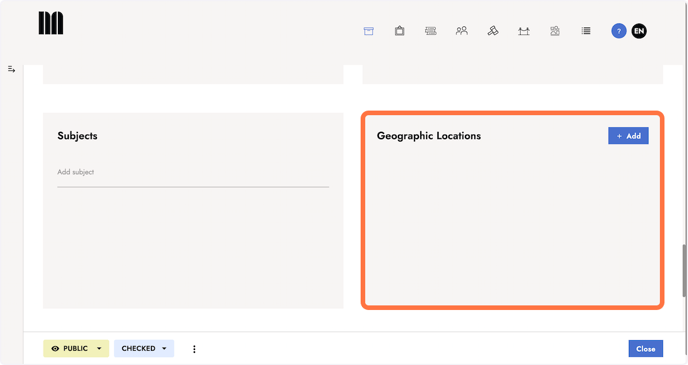Image resolution: width=688 pixels, height=365 pixels.
Task: Click the Navigating.art logo
Action: point(51,23)
